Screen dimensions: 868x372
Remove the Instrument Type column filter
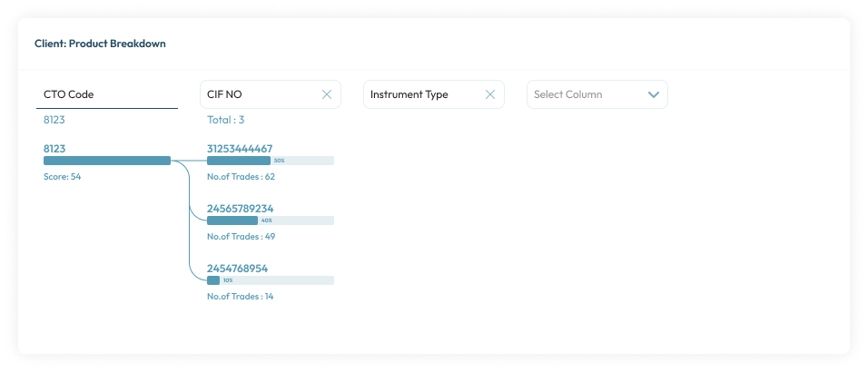point(490,94)
